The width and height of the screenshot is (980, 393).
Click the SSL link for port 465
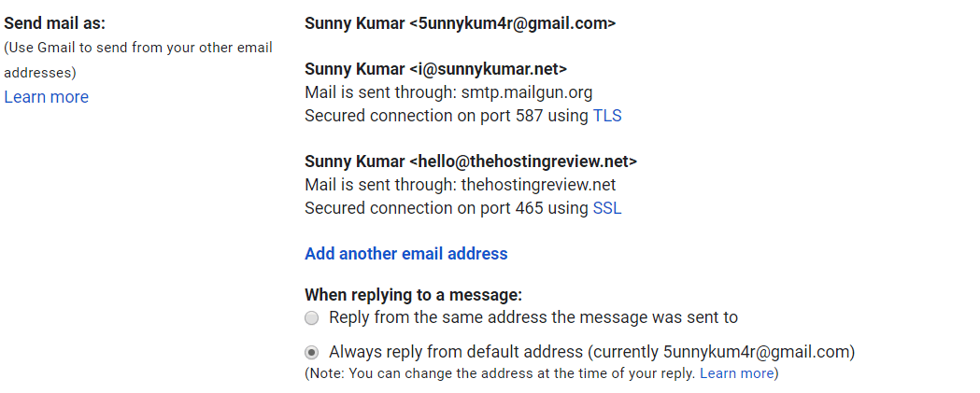click(x=607, y=208)
